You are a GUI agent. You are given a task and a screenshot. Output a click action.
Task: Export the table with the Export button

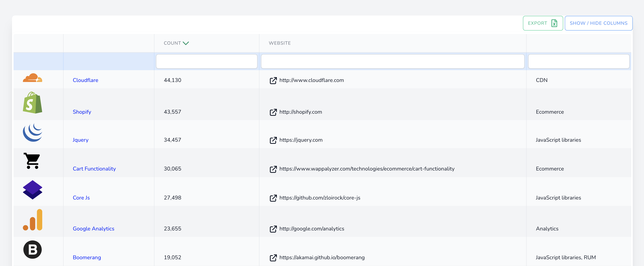542,23
